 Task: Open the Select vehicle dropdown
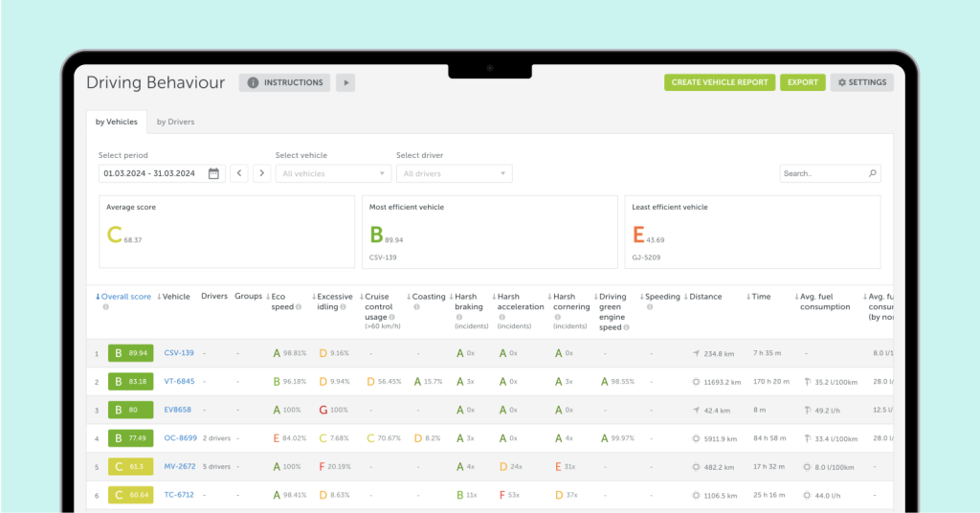pyautogui.click(x=333, y=173)
